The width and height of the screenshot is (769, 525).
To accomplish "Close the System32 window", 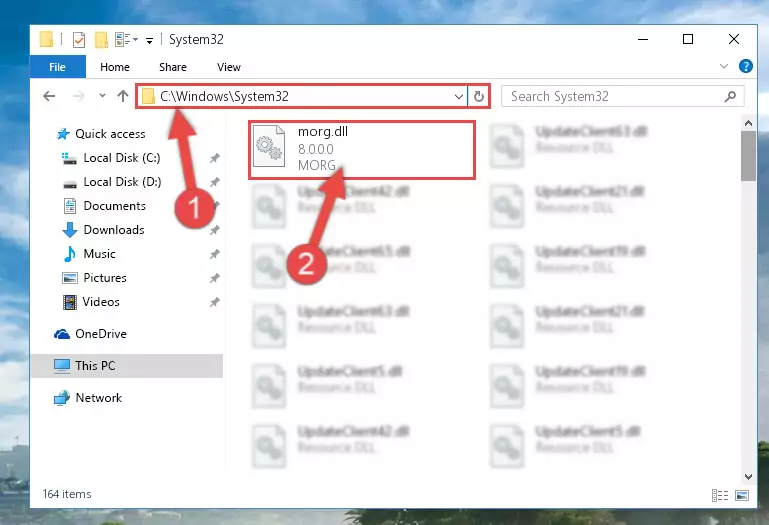I will click(x=734, y=39).
